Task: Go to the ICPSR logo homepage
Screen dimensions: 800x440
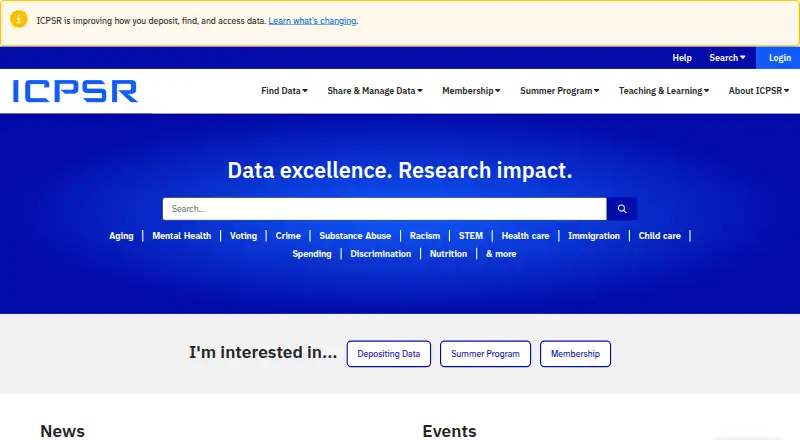Action: point(75,91)
